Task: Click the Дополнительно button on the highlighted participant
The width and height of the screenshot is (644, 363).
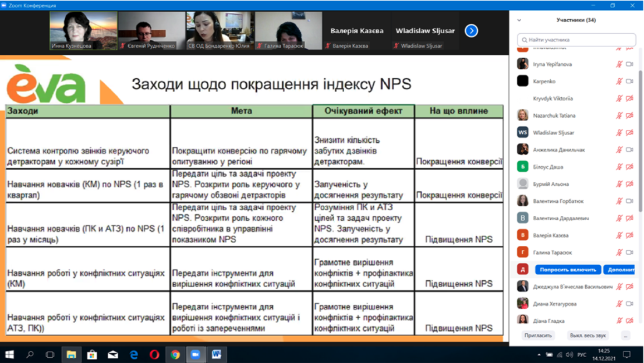Action: (620, 270)
